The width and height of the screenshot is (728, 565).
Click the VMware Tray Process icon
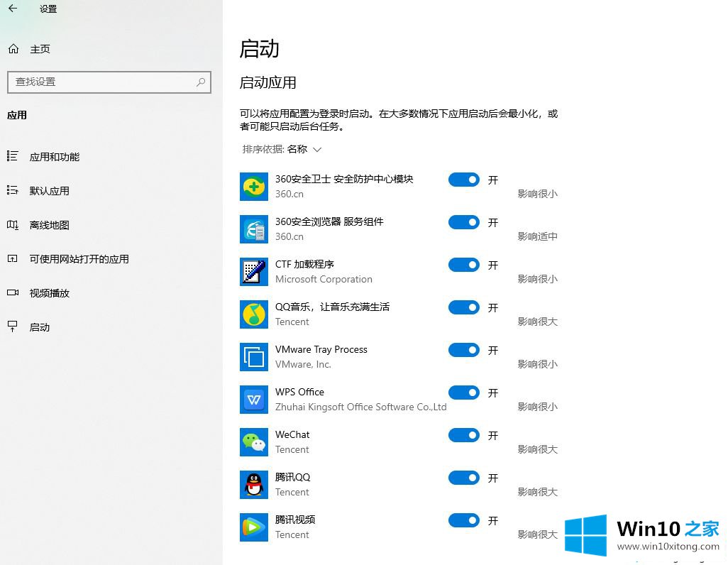click(253, 357)
